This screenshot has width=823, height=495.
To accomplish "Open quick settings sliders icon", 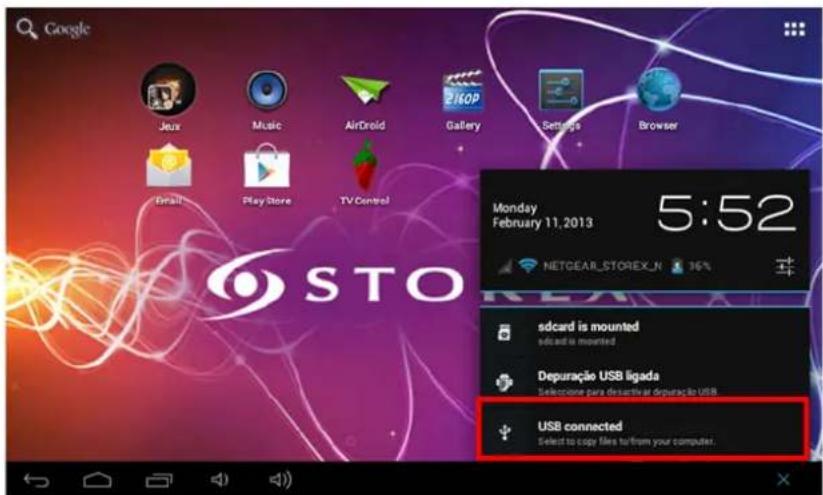I will point(785,267).
